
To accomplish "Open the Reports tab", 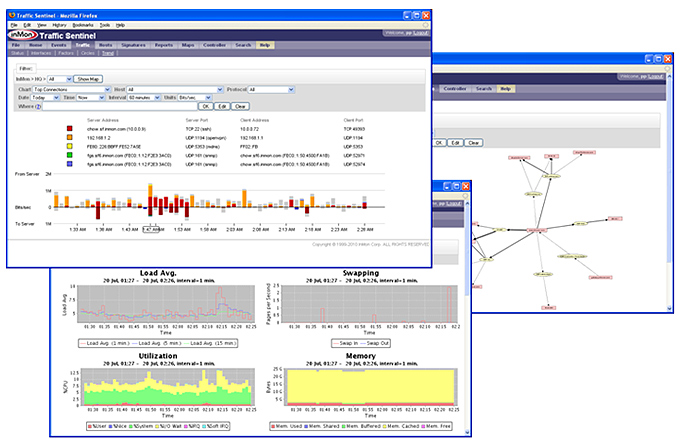I will 163,45.
